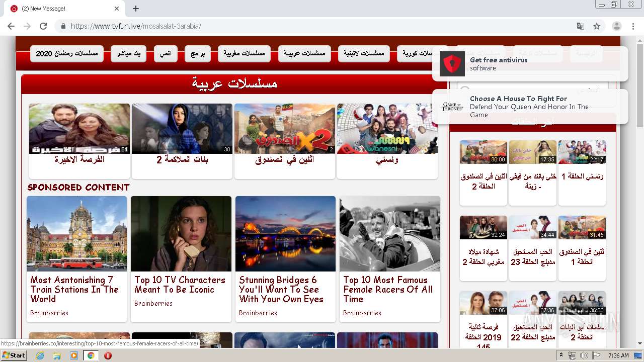Open انمي menu item

[x=166, y=54]
